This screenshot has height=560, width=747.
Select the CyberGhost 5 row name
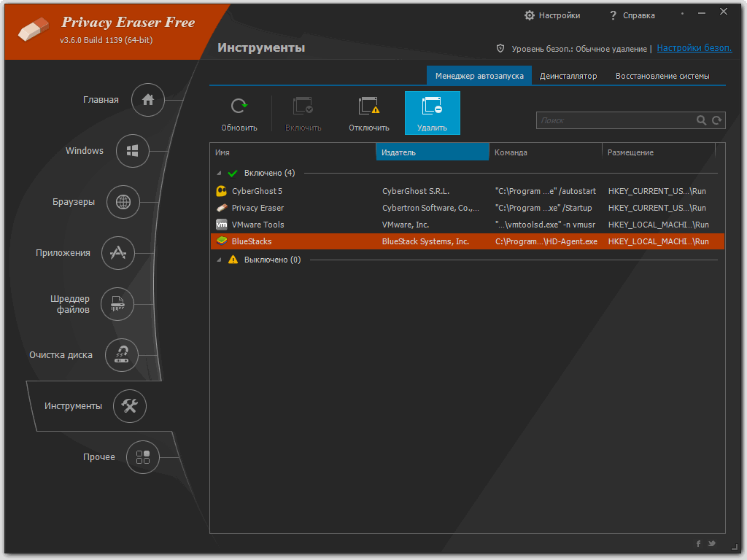pos(257,191)
